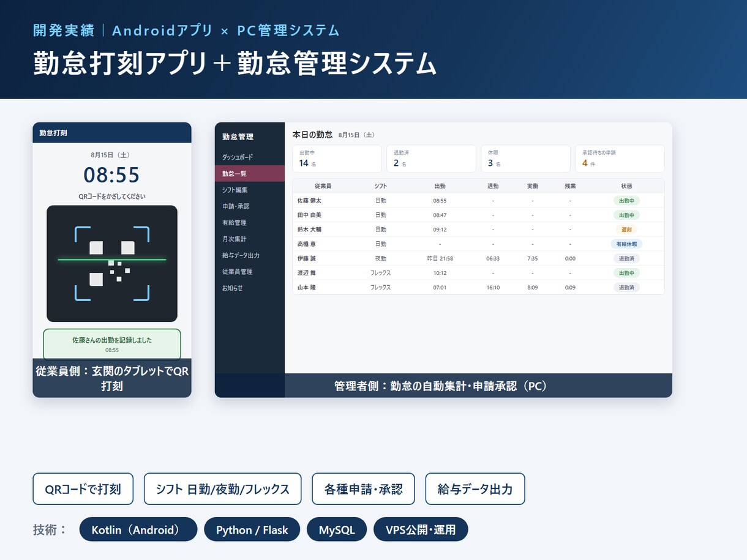Click the 本日の勤怠 heading

pos(312,134)
